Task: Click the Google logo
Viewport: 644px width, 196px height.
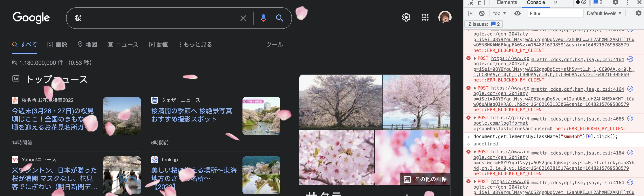Action: [x=31, y=18]
